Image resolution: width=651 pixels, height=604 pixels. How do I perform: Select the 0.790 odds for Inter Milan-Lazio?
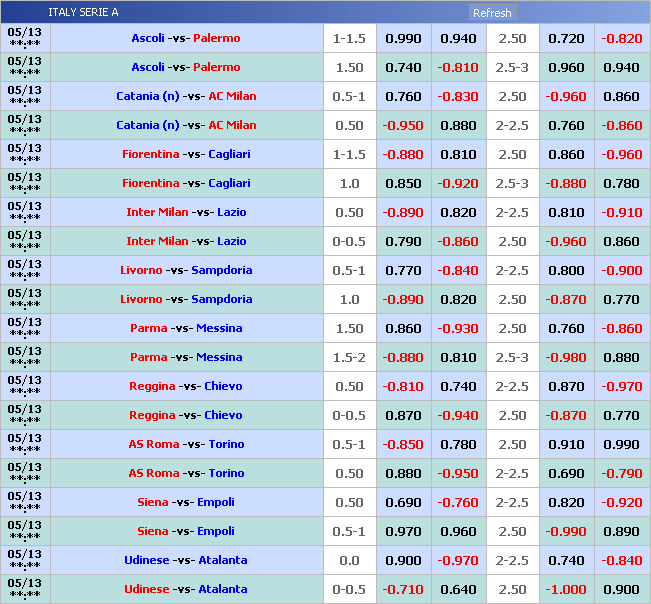(403, 241)
